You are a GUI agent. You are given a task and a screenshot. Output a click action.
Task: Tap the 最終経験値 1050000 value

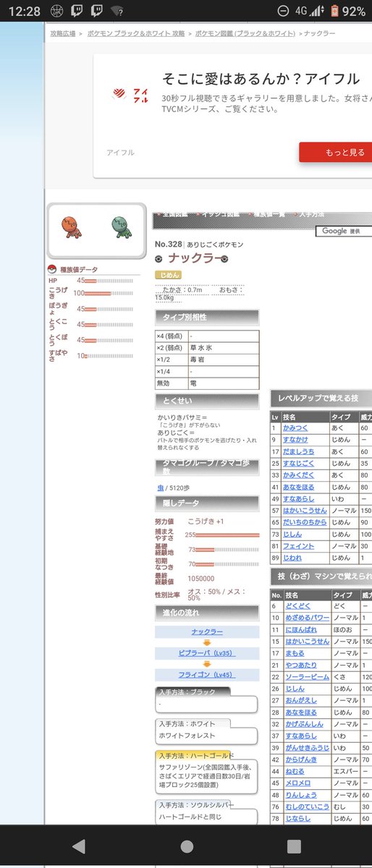tap(200, 579)
